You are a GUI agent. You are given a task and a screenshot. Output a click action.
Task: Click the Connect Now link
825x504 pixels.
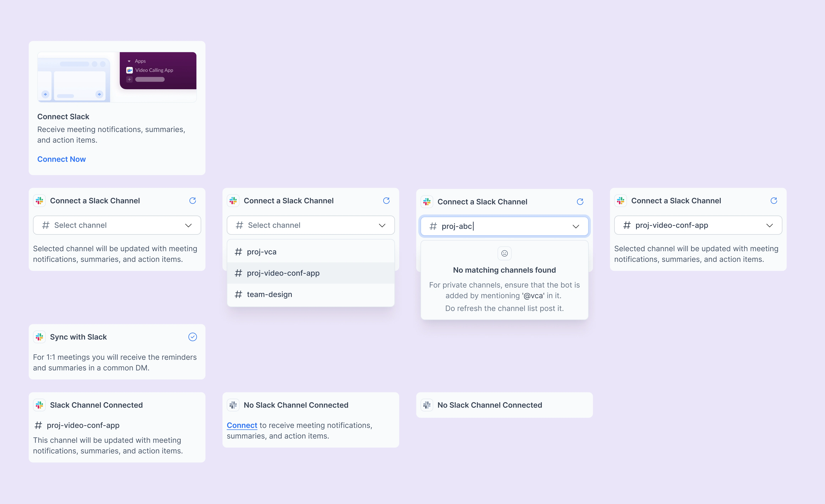61,159
